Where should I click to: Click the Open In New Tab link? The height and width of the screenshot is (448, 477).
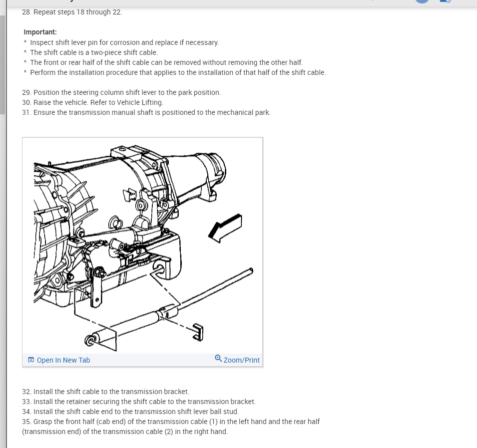(63, 360)
